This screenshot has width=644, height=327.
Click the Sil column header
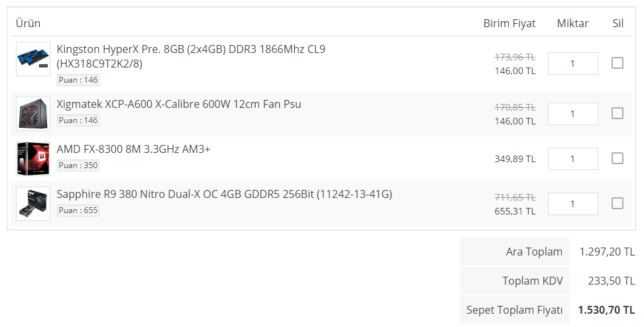[x=617, y=23]
